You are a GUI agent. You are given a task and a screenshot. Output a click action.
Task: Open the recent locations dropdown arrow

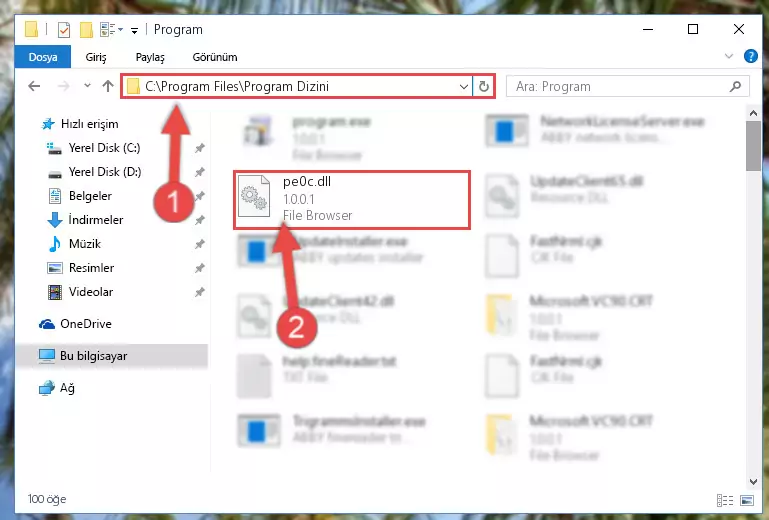87,85
